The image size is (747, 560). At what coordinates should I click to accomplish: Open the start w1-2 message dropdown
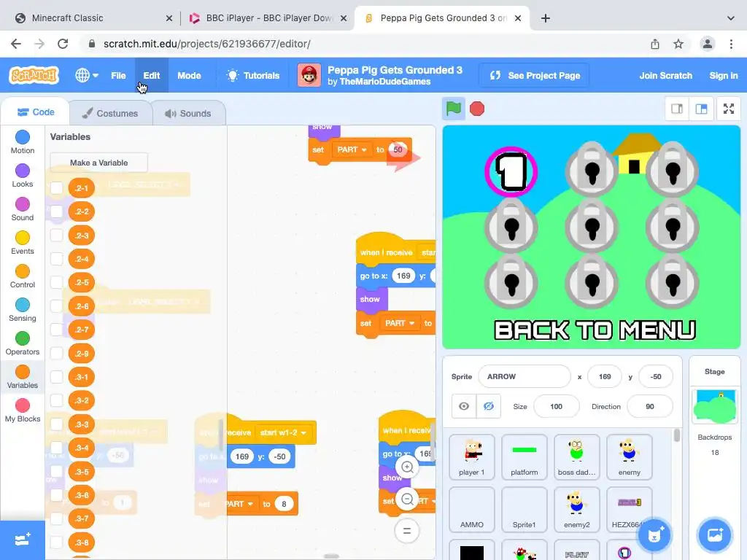click(x=283, y=432)
